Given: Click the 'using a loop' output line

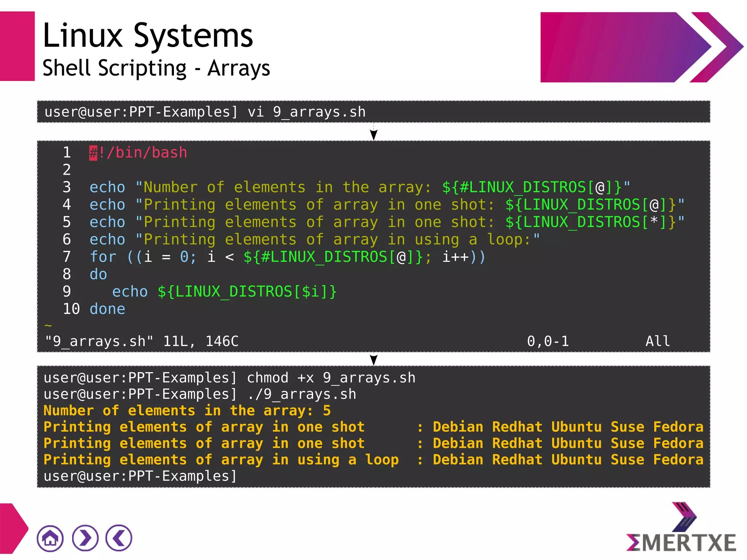Looking at the screenshot, I should pos(373,460).
